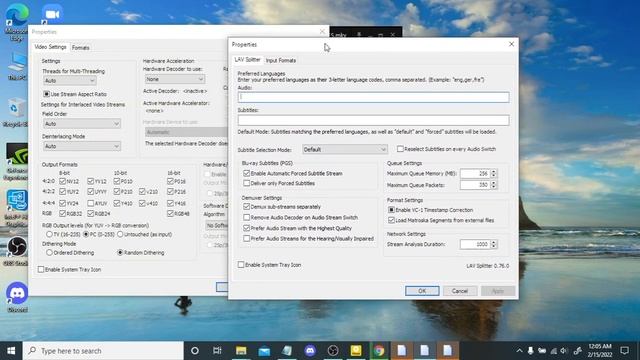The height and width of the screenshot is (360, 640).
Task: Click Cancel in LAV Splitter properties
Action: [460, 291]
